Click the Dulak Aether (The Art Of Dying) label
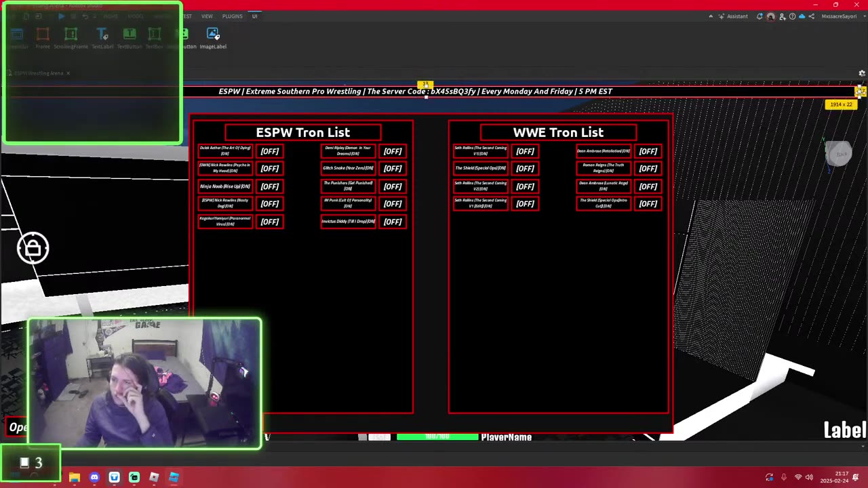 tap(225, 150)
